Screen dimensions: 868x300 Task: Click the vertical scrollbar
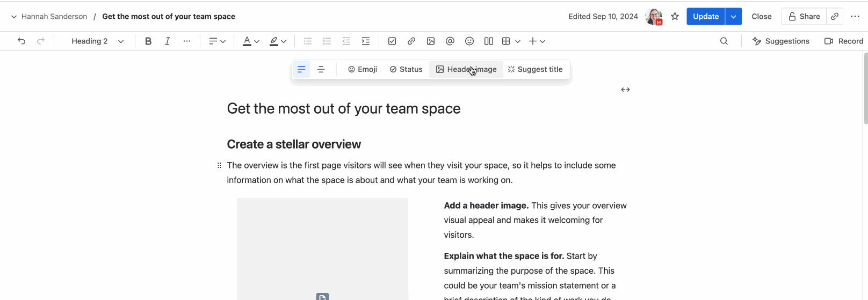coord(865,89)
